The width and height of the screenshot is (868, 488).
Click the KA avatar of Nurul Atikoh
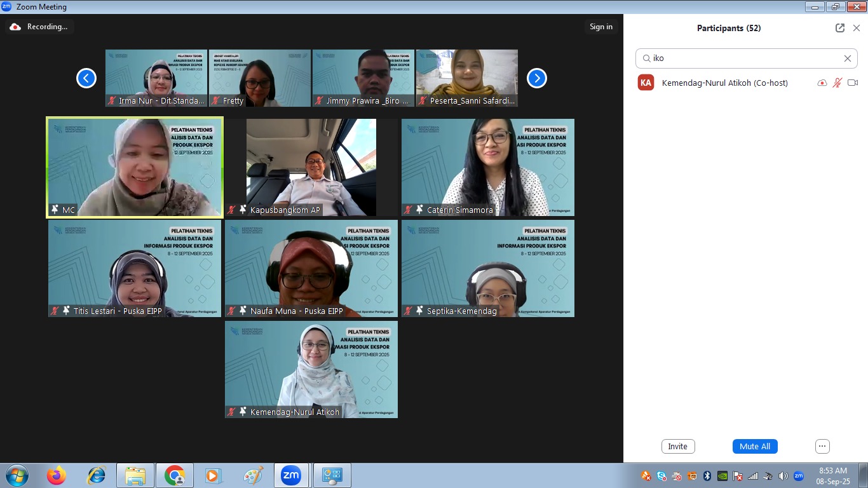point(646,83)
